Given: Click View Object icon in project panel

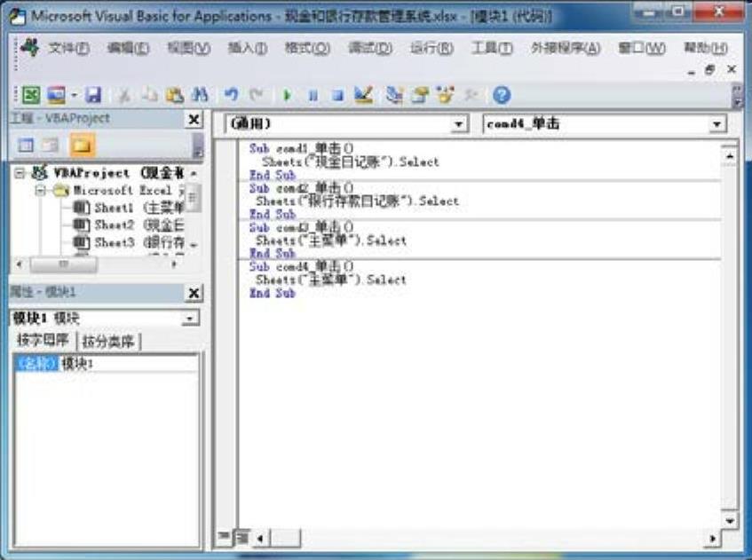Looking at the screenshot, I should pos(51,145).
